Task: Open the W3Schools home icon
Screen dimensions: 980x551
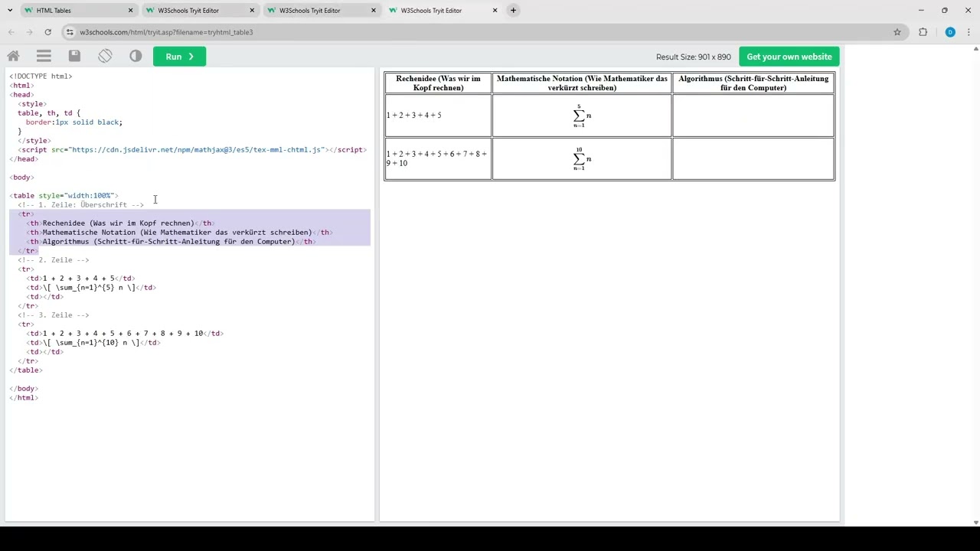Action: click(x=13, y=56)
